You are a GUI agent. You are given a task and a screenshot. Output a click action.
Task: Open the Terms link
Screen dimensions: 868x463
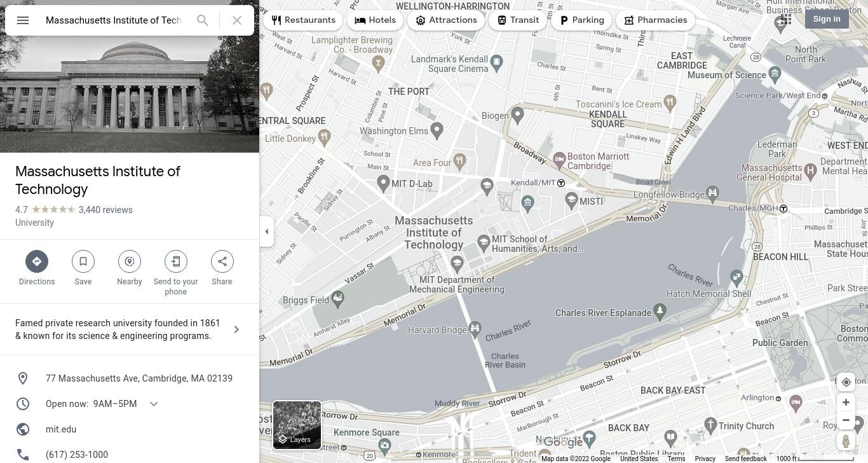pos(676,459)
